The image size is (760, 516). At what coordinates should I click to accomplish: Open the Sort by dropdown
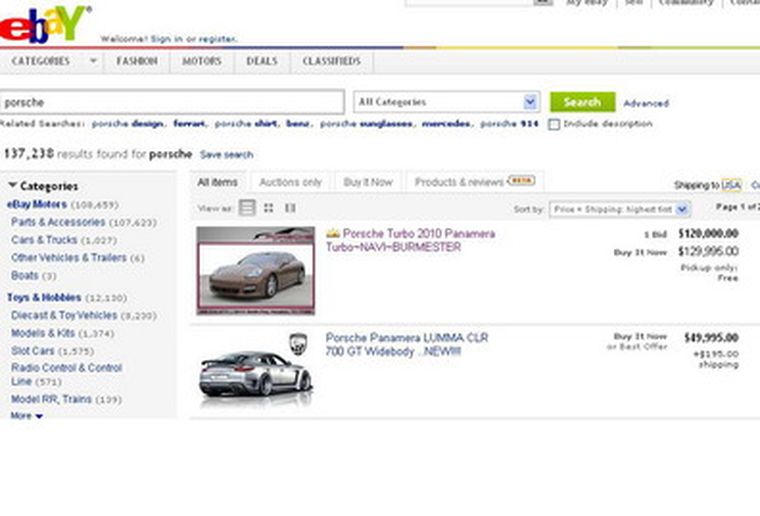point(619,209)
